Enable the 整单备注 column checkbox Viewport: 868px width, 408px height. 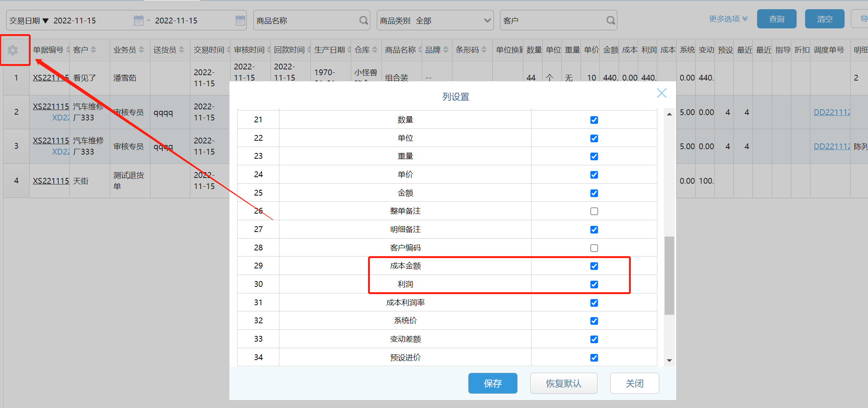[594, 211]
